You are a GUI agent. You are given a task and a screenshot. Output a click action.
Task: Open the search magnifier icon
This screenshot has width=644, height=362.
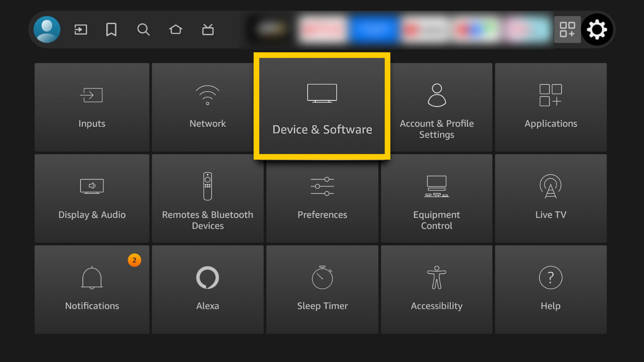click(143, 29)
